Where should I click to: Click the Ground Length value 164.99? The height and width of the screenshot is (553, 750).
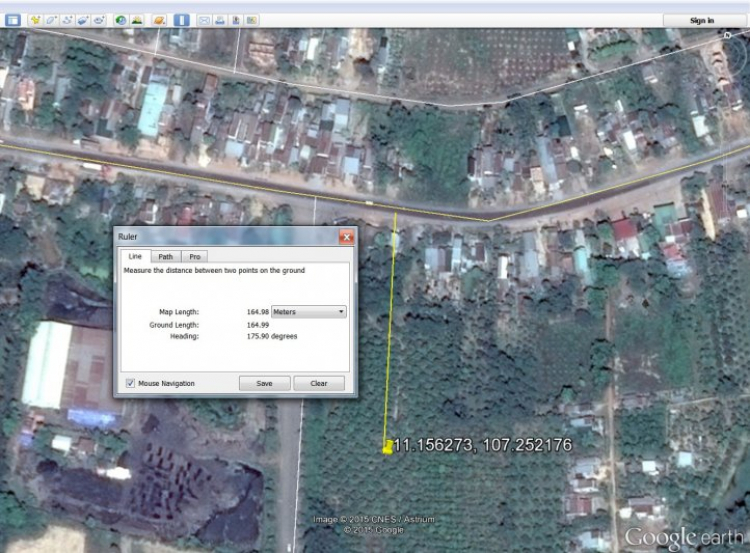(x=257, y=325)
